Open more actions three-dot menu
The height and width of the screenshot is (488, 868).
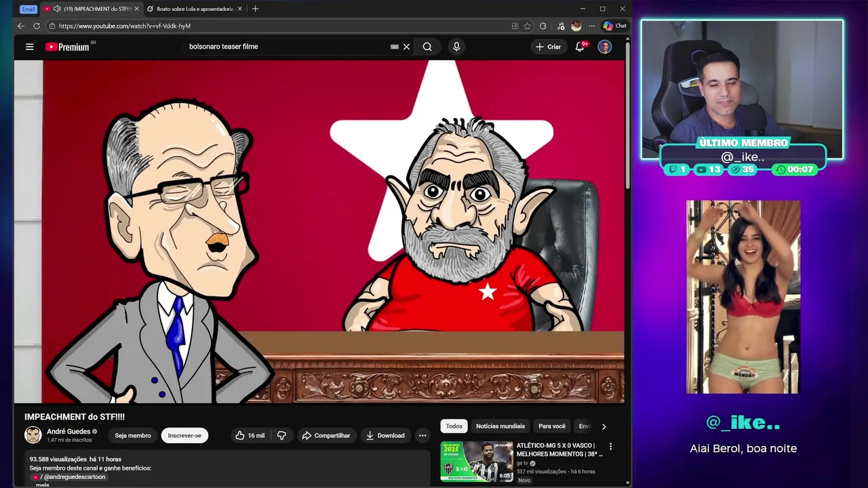(422, 436)
